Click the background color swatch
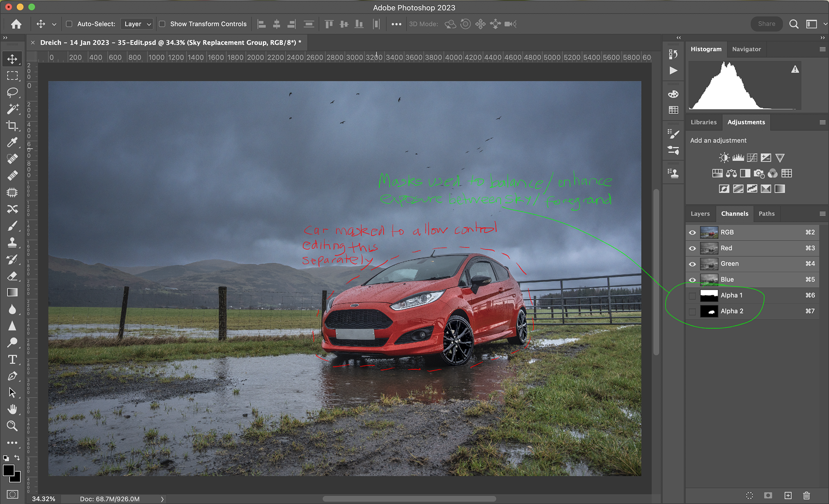 coord(17,478)
